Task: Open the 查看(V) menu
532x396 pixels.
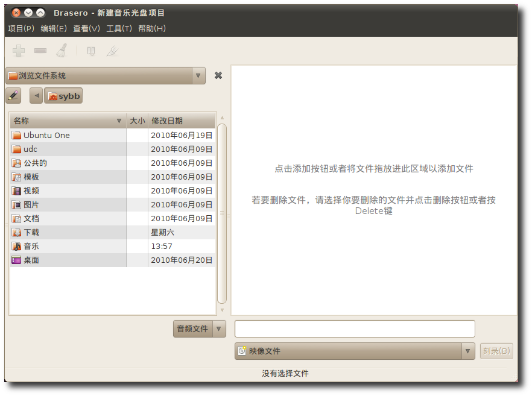Action: tap(86, 28)
